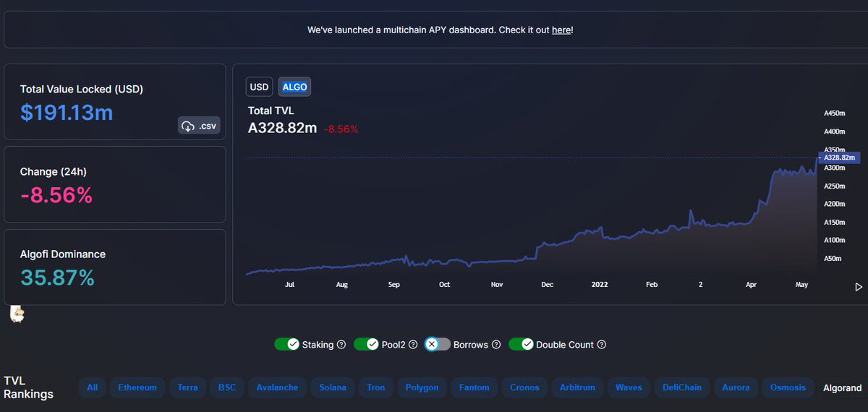Viewport: 868px width, 412px height.
Task: Open the Double Count help question icon
Action: click(x=601, y=345)
